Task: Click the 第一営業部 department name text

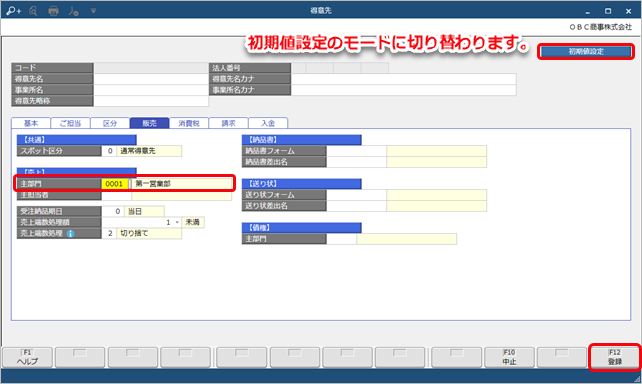Action: click(x=153, y=184)
